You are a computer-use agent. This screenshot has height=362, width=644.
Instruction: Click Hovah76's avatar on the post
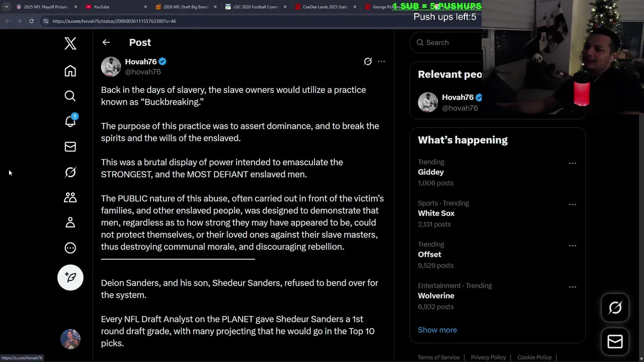(111, 67)
